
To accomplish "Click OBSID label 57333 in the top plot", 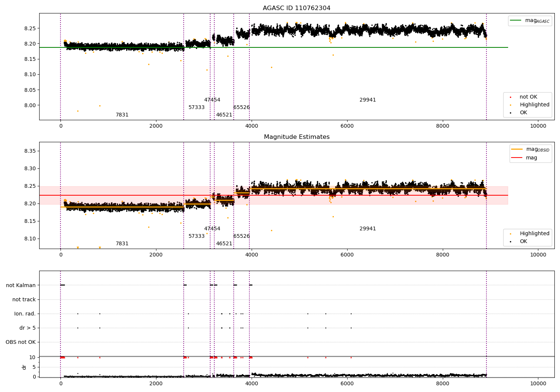I will click(196, 108).
